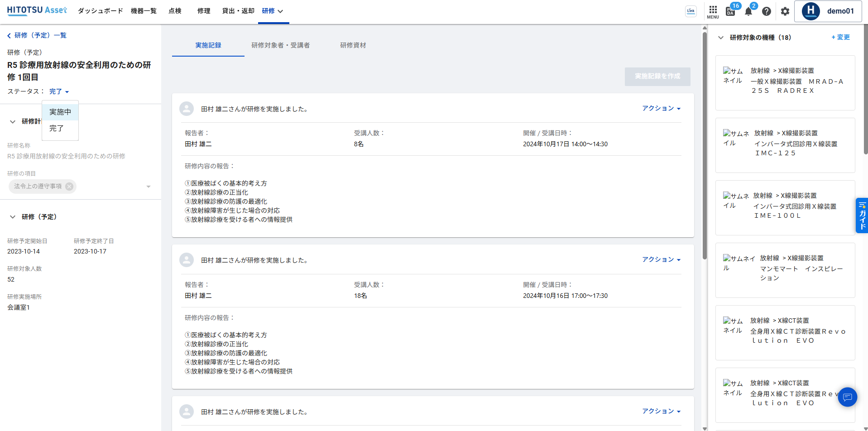Click thumbnail of IME-100L device

(x=736, y=201)
